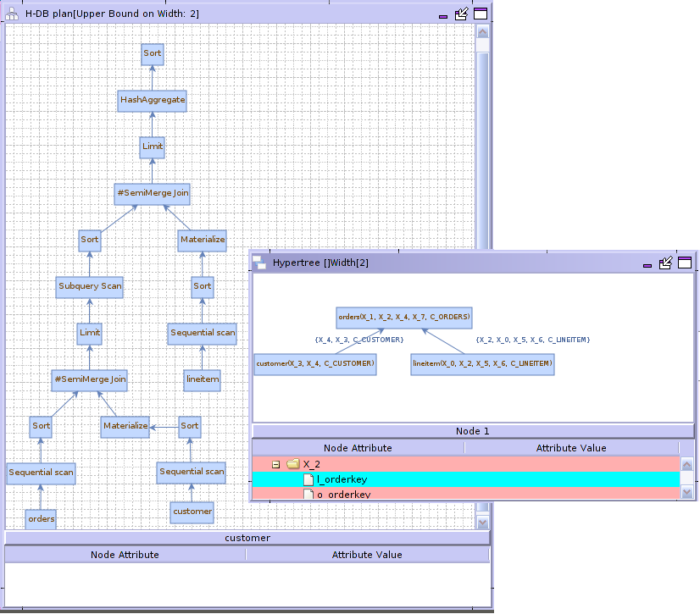This screenshot has width=700, height=614.
Task: Select the Sort node above orders Sequential scan
Action: [x=41, y=426]
